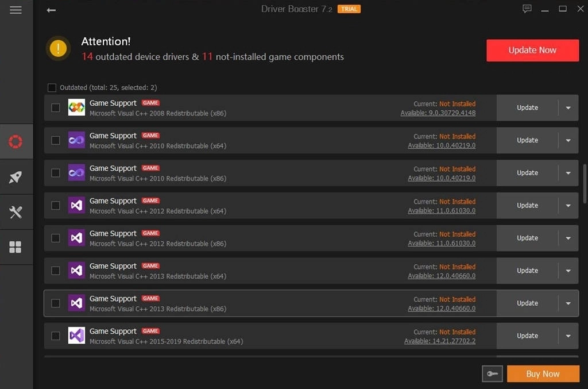The width and height of the screenshot is (588, 389).
Task: Expand Update dropdown for 2010 (x64) row
Action: [568, 140]
